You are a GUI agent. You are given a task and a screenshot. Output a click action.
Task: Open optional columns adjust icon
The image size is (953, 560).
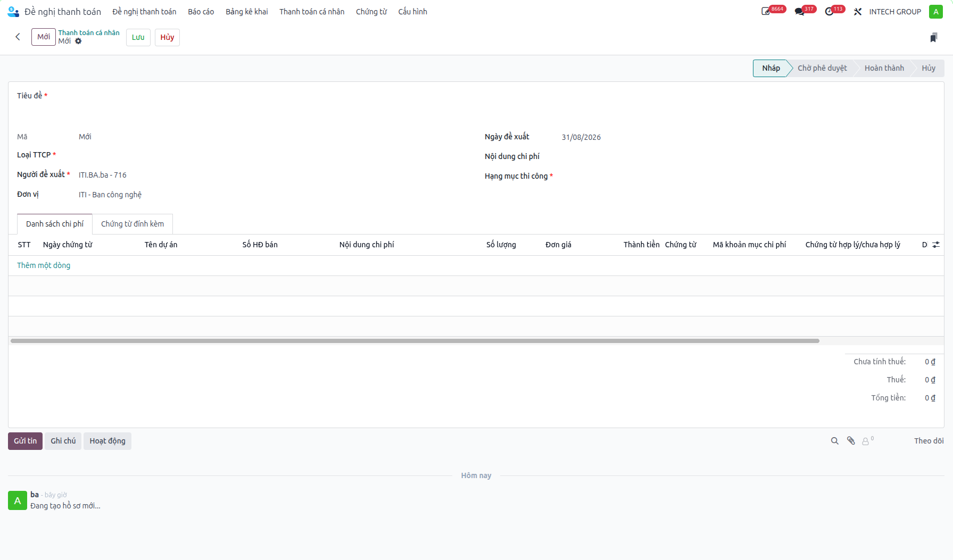point(936,245)
